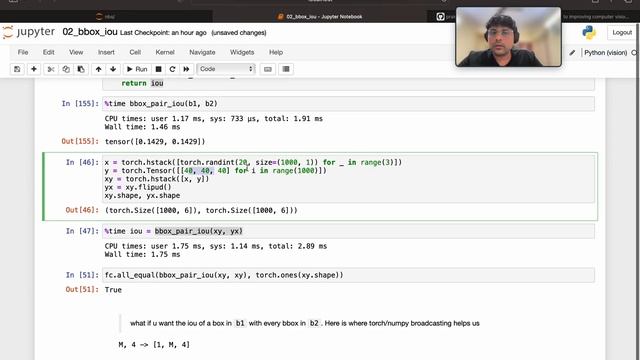Screen dimensions: 640x360
Task: Interrupt the kernel with stop icon
Action: pos(158,69)
